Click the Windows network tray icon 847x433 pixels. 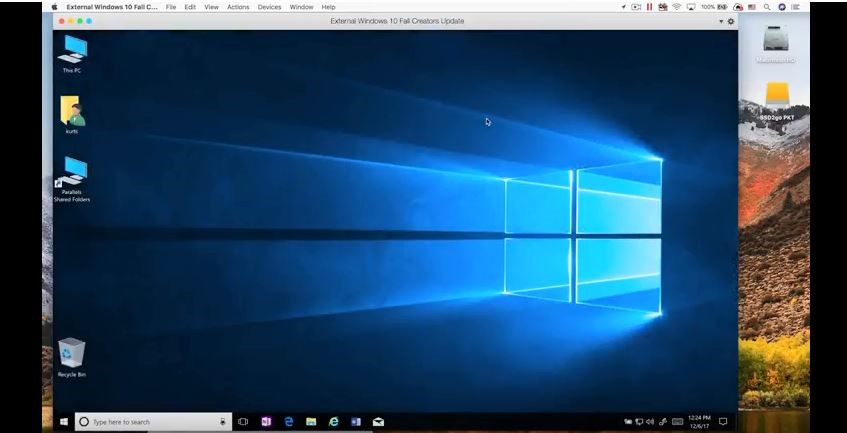(639, 422)
